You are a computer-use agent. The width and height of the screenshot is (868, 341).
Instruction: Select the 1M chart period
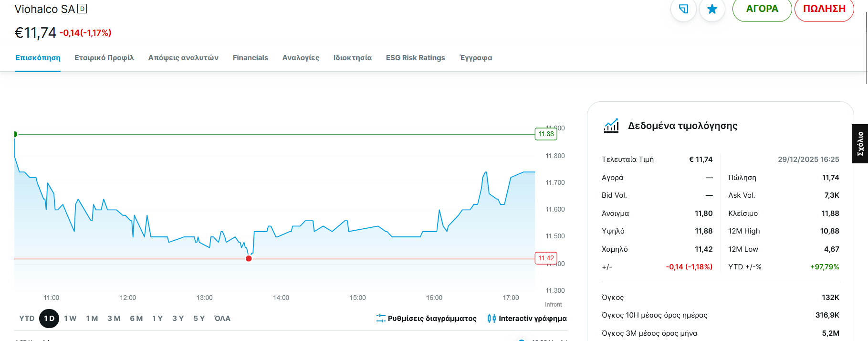[92, 319]
